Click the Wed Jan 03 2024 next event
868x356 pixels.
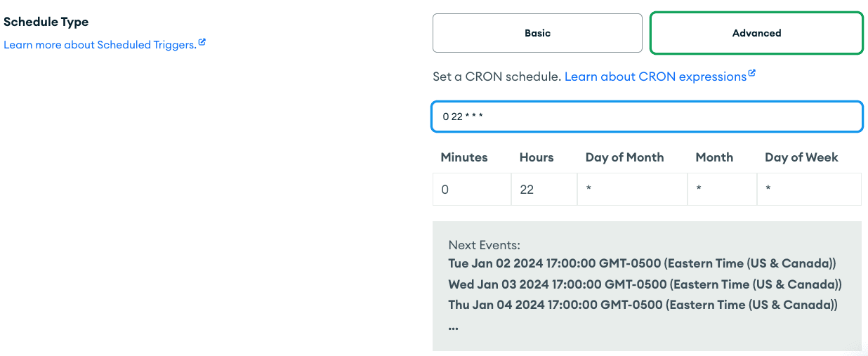(x=645, y=284)
